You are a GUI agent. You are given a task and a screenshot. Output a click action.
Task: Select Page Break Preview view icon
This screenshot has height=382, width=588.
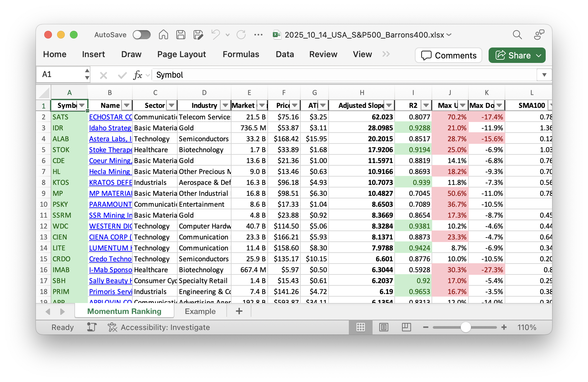point(406,327)
